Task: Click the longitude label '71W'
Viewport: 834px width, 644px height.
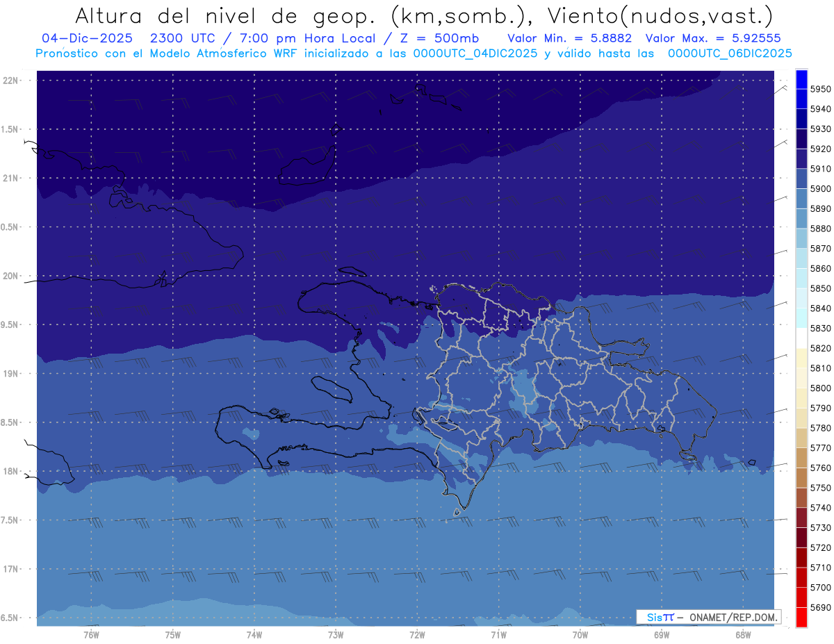Action: [498, 635]
